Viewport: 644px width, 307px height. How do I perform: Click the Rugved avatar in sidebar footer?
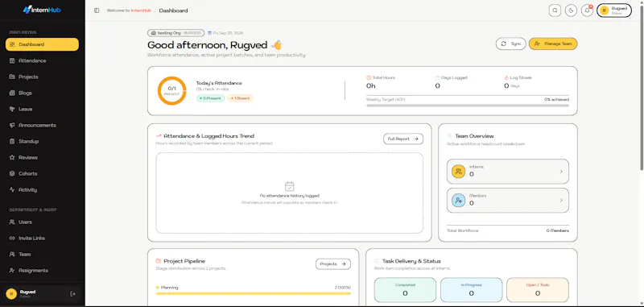(11, 293)
